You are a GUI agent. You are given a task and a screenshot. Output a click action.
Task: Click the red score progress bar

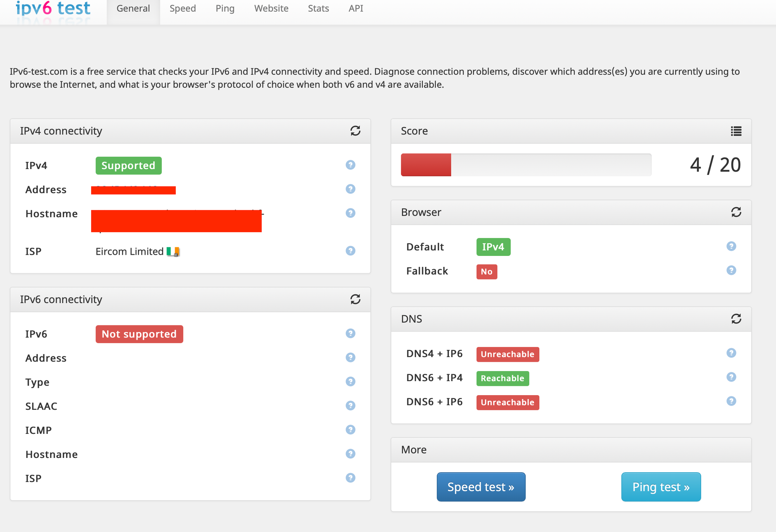[x=426, y=164]
